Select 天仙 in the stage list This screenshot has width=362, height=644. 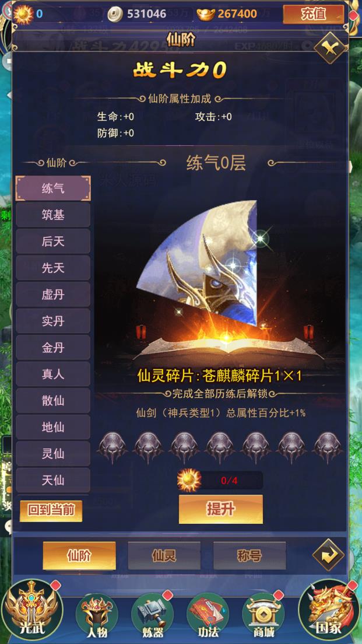pyautogui.click(x=53, y=480)
